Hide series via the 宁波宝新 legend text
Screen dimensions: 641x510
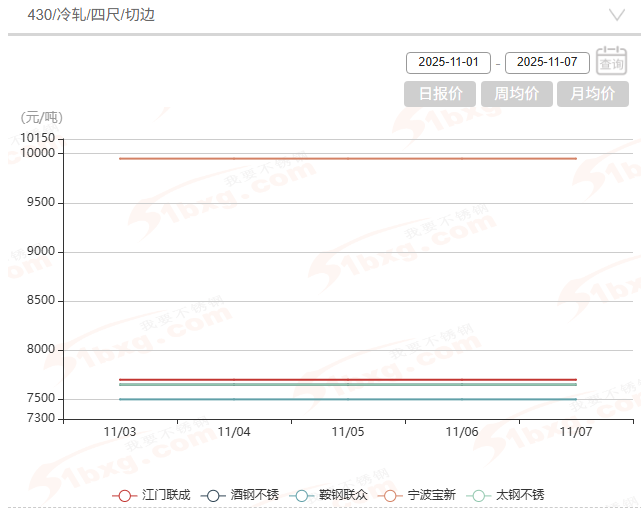[432, 495]
